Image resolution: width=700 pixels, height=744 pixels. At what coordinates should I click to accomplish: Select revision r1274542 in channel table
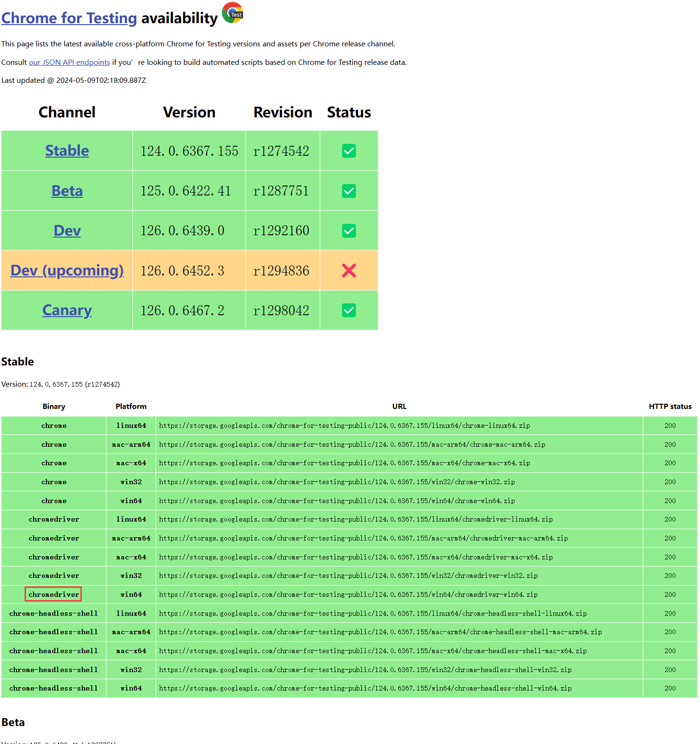[283, 151]
